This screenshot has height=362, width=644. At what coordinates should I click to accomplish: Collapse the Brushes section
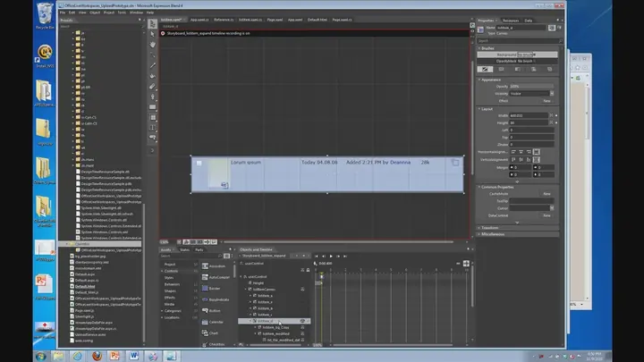[479, 48]
